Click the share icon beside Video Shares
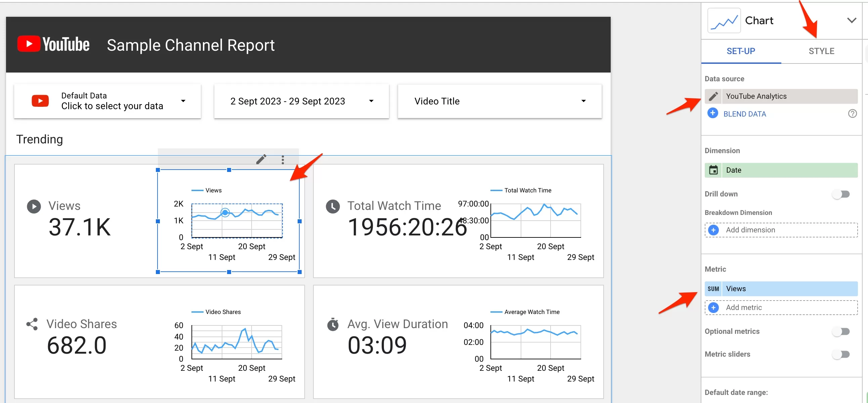 pyautogui.click(x=32, y=324)
